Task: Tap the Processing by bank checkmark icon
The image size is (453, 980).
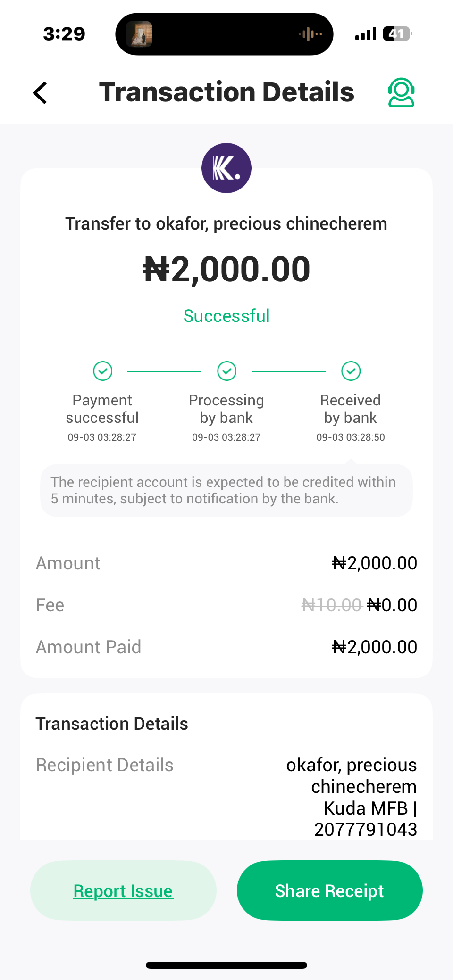Action: (x=226, y=371)
